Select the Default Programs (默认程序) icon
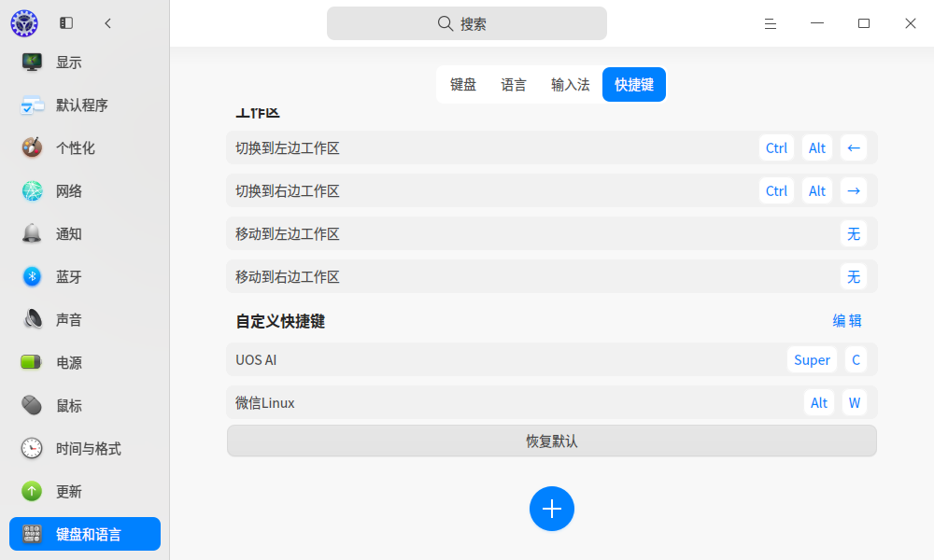Image resolution: width=934 pixels, height=560 pixels. point(32,105)
